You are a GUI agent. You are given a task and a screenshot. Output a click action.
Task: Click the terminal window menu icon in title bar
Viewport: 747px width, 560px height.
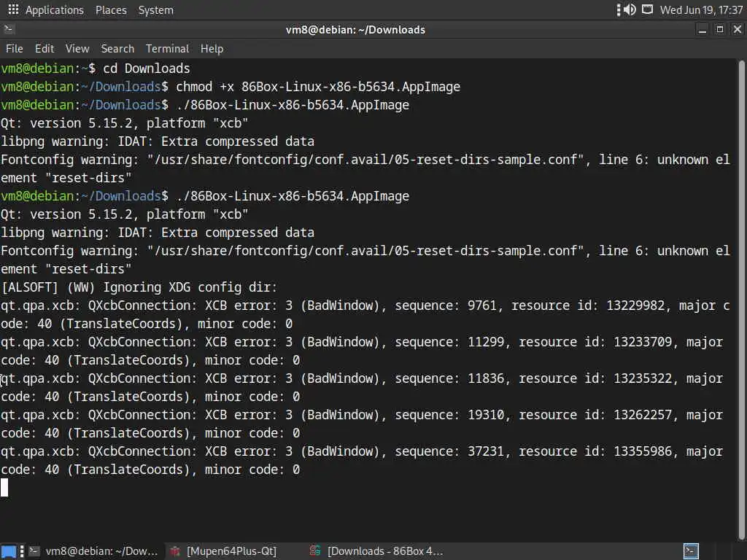point(9,29)
